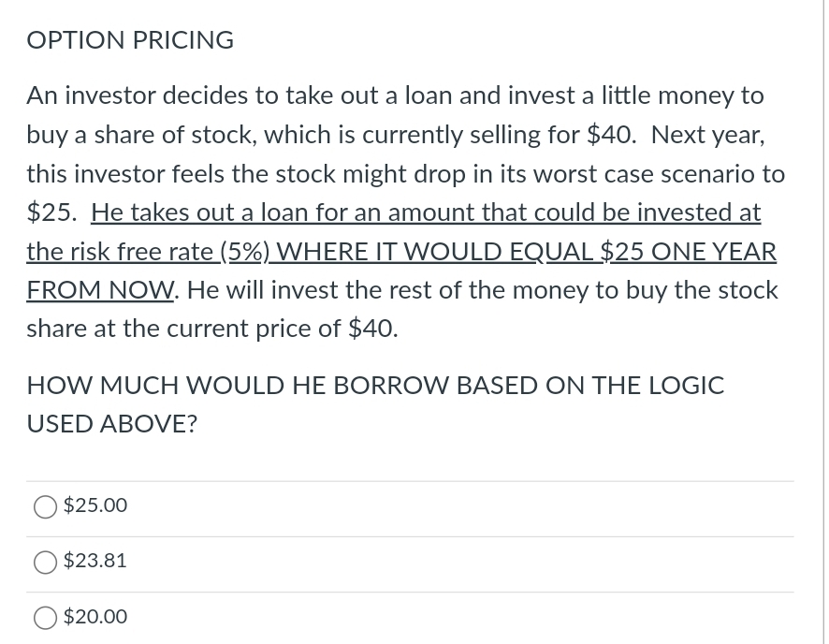
Task: Click the right edge vertical scrollbar
Action: 824,322
